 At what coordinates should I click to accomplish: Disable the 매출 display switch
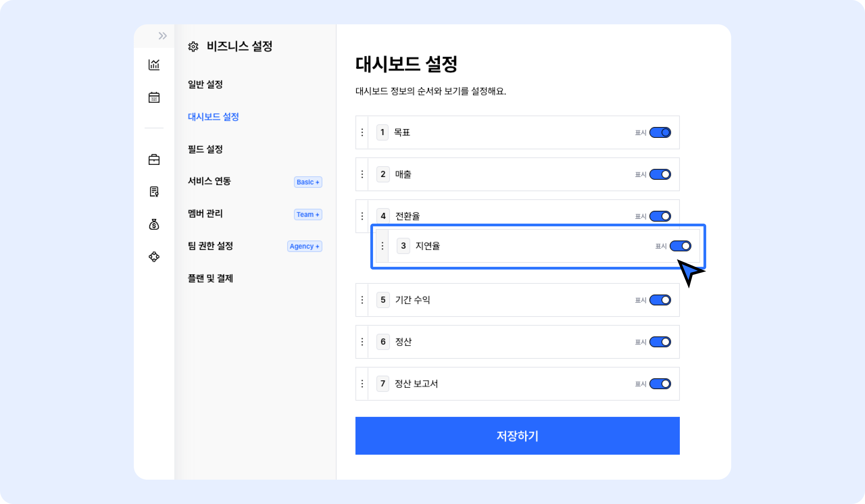pos(660,174)
